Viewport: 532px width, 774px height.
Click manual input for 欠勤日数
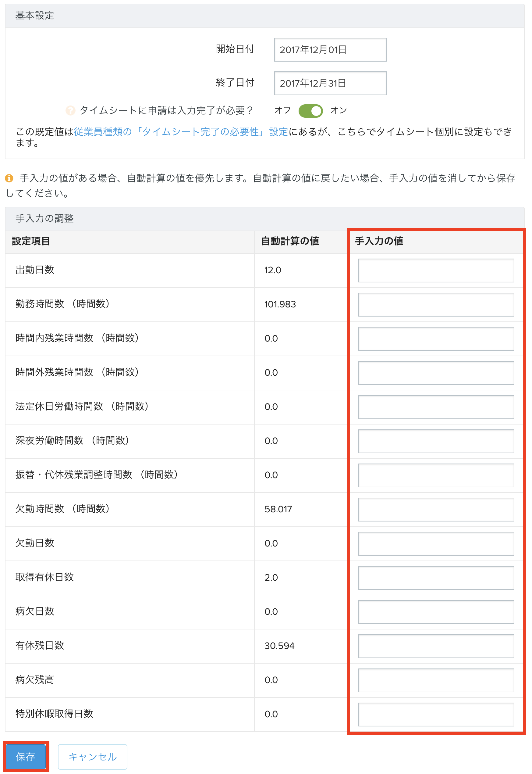click(x=436, y=543)
